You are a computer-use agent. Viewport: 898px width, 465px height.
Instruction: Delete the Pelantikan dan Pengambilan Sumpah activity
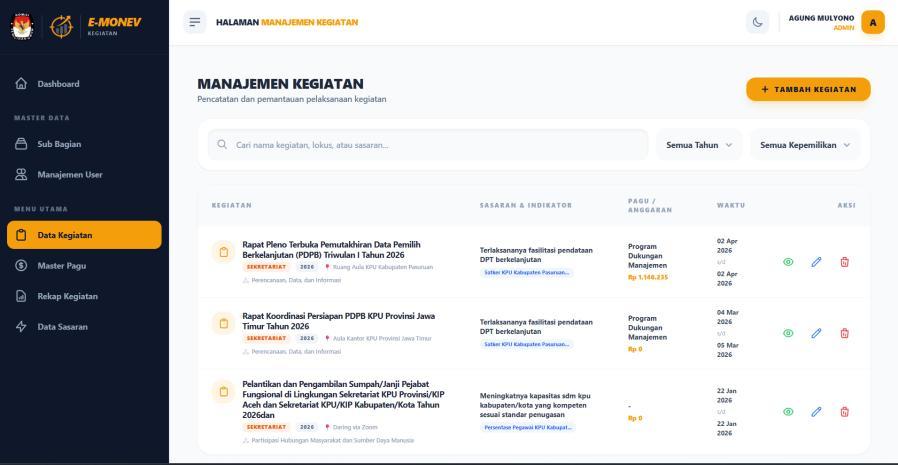[843, 411]
